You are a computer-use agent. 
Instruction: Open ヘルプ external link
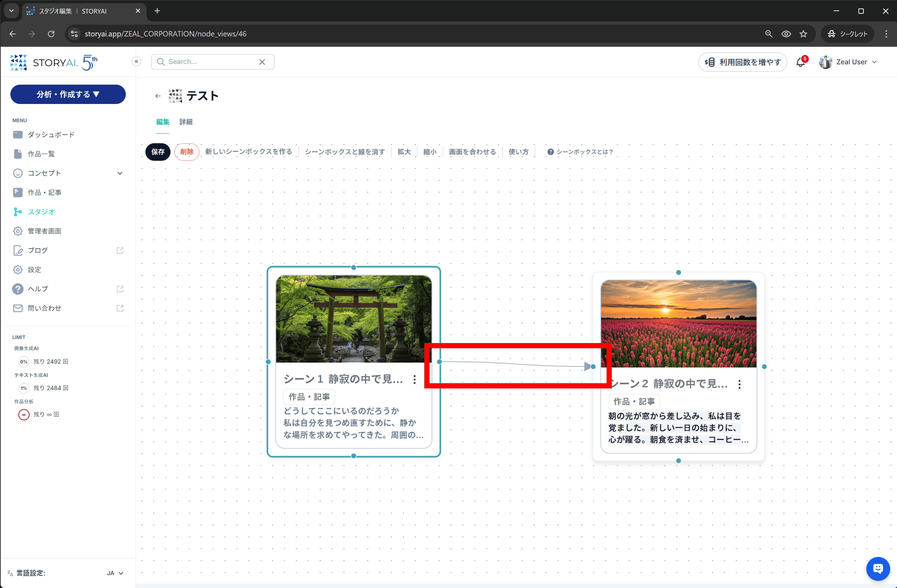click(68, 289)
